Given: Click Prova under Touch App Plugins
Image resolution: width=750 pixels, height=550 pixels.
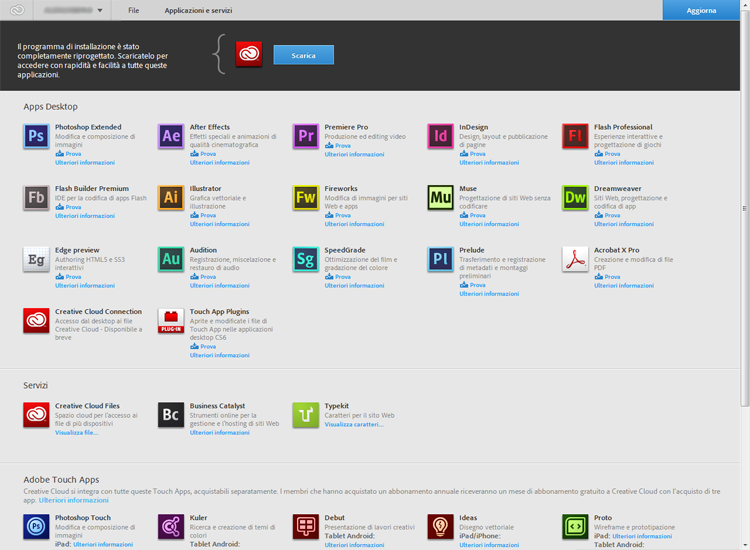Looking at the screenshot, I should point(203,346).
